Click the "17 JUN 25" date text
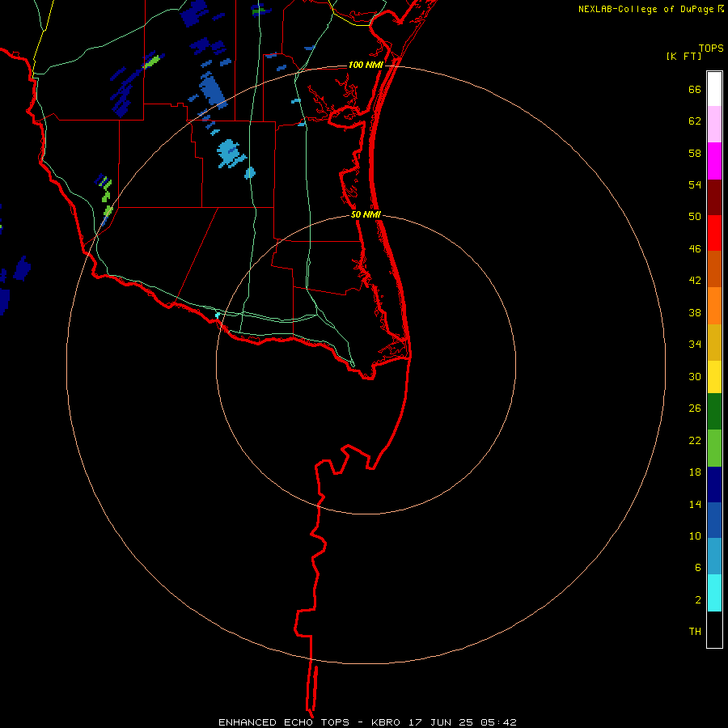 (x=441, y=722)
